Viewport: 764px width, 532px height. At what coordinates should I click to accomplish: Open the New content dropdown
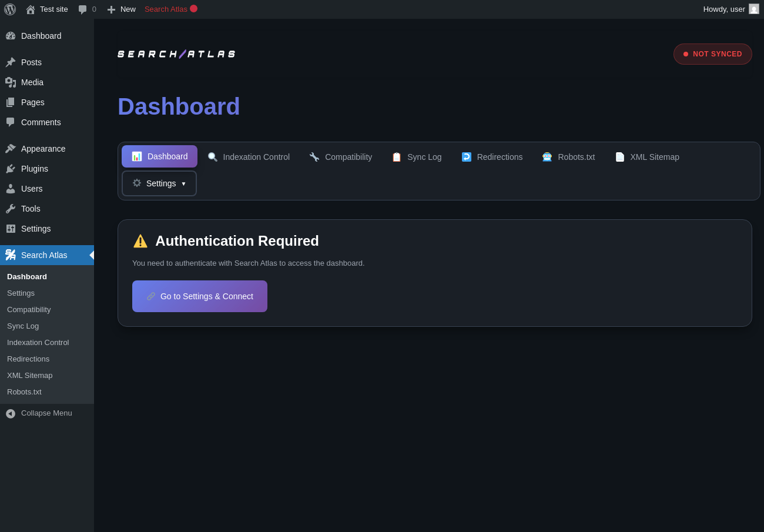122,9
